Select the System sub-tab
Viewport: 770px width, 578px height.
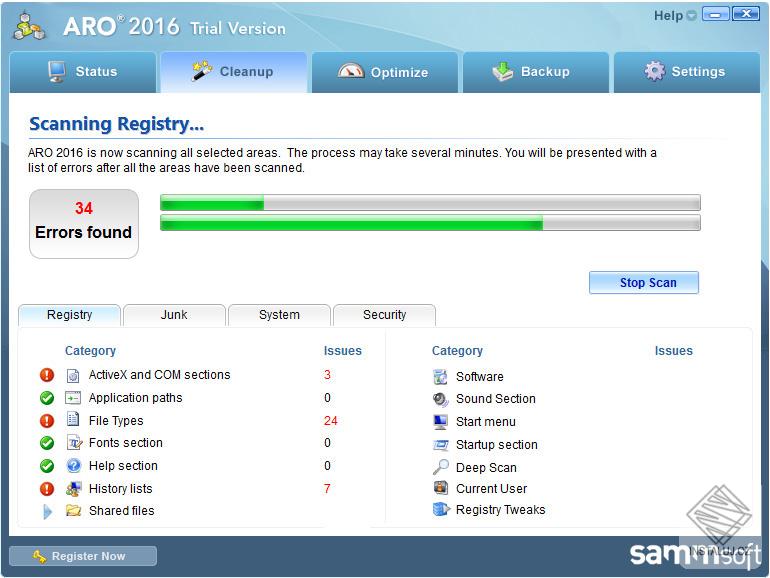[x=279, y=315]
